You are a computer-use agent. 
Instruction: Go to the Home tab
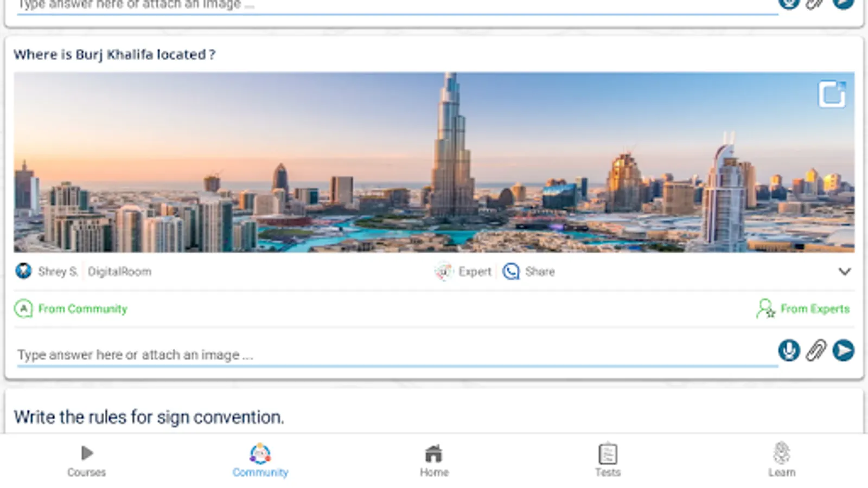coord(434,461)
